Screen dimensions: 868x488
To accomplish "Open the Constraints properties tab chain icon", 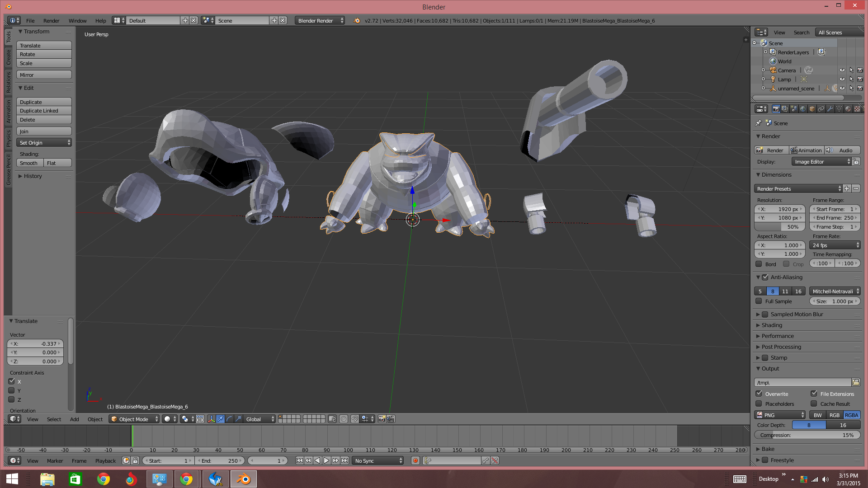I will 821,109.
